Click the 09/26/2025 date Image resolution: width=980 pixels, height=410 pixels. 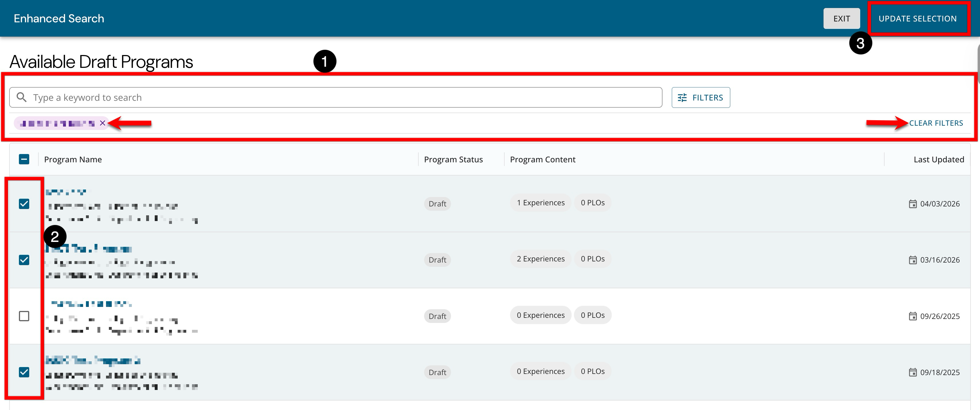940,316
